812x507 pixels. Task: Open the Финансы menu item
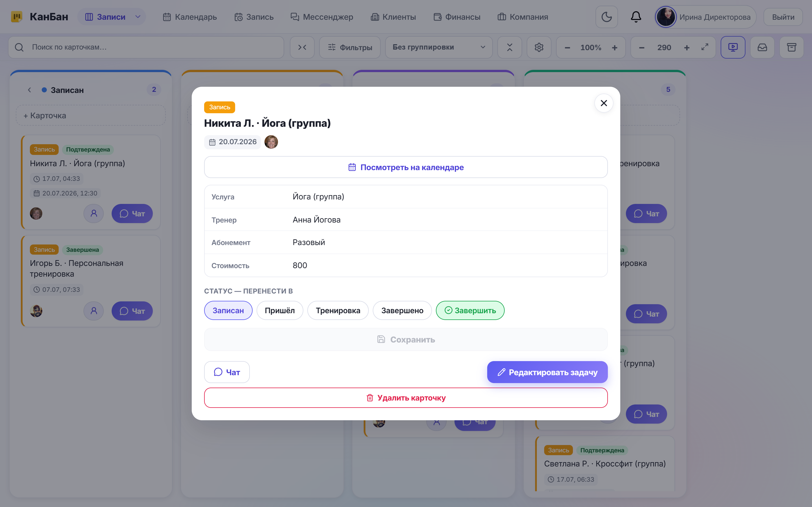457,17
